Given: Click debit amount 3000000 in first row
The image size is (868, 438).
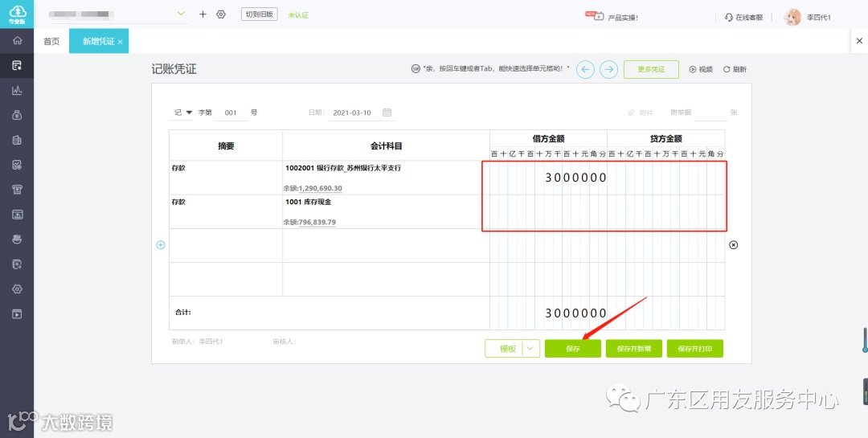Looking at the screenshot, I should (x=575, y=178).
